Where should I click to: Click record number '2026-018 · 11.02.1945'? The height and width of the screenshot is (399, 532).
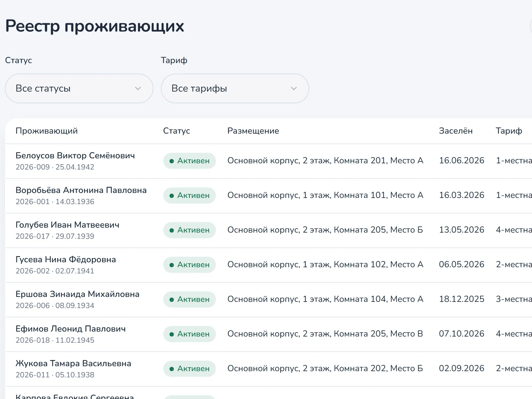click(x=55, y=340)
